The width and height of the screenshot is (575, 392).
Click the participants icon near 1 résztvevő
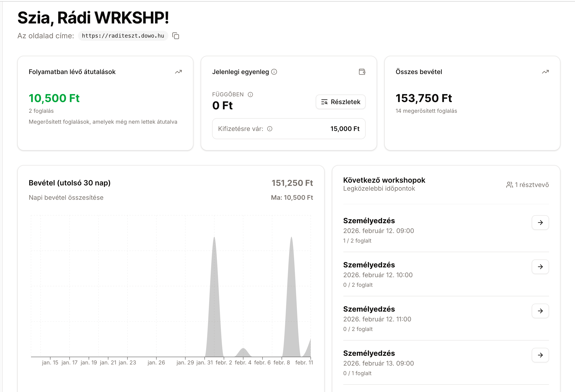pyautogui.click(x=509, y=185)
